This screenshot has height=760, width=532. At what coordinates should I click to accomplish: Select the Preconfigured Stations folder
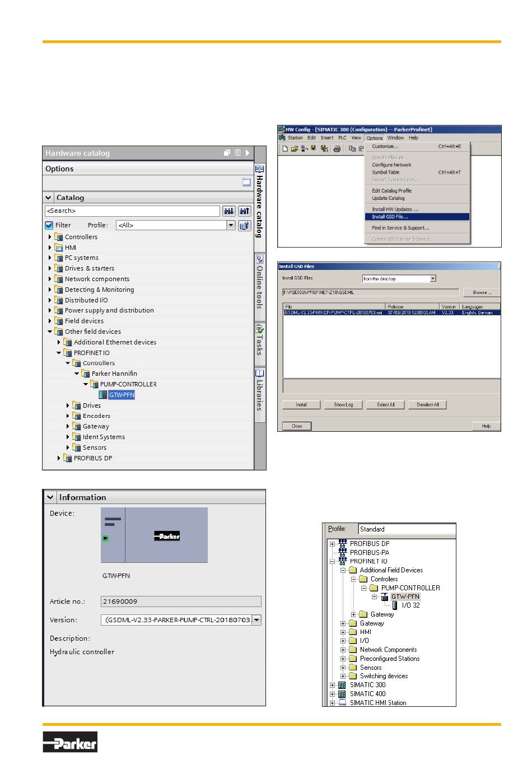(x=390, y=659)
